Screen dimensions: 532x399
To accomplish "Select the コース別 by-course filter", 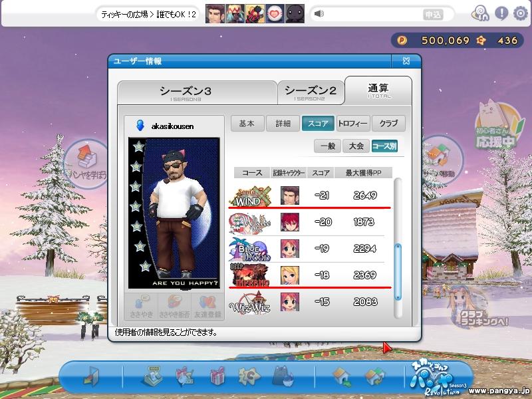I will click(384, 146).
